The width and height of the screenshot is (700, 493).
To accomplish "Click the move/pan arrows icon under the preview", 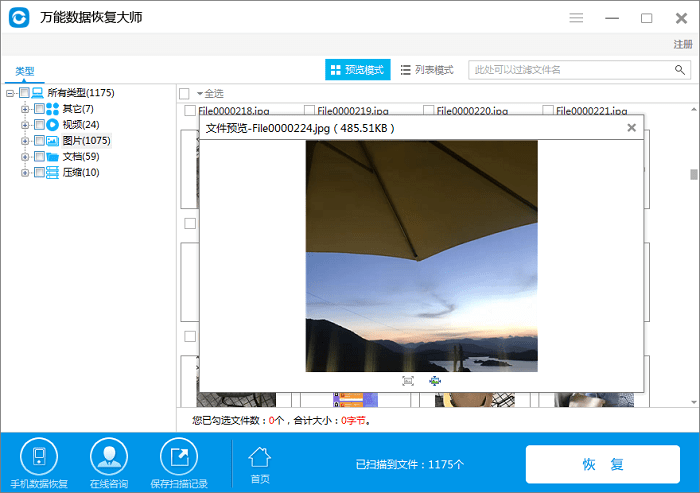I will click(435, 381).
